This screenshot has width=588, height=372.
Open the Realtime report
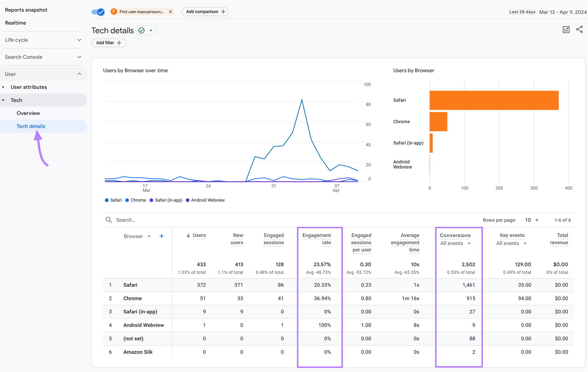tap(15, 23)
